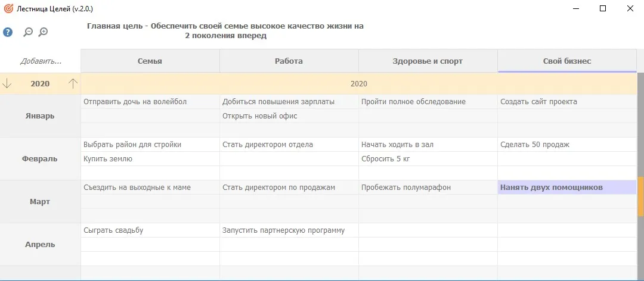Image resolution: width=644 pixels, height=281 pixels.
Task: Select the Январь month row header
Action: click(41, 116)
